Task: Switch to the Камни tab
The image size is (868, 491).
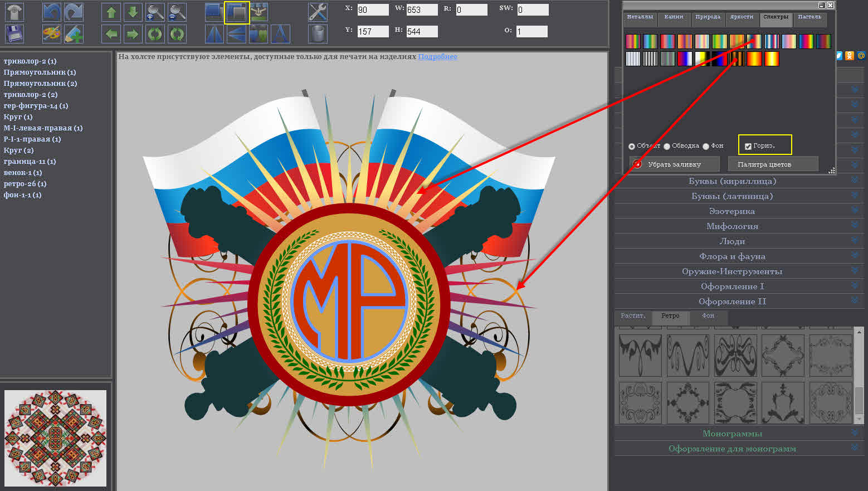Action: (x=674, y=18)
